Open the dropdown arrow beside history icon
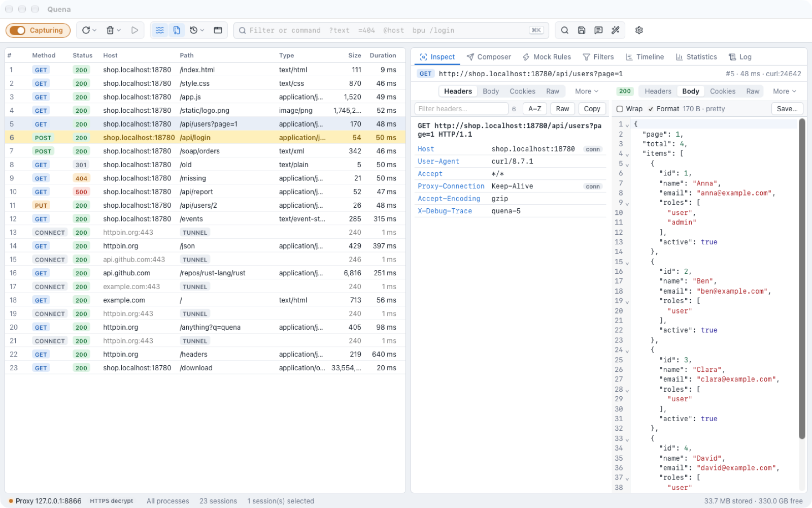812x508 pixels. point(202,30)
